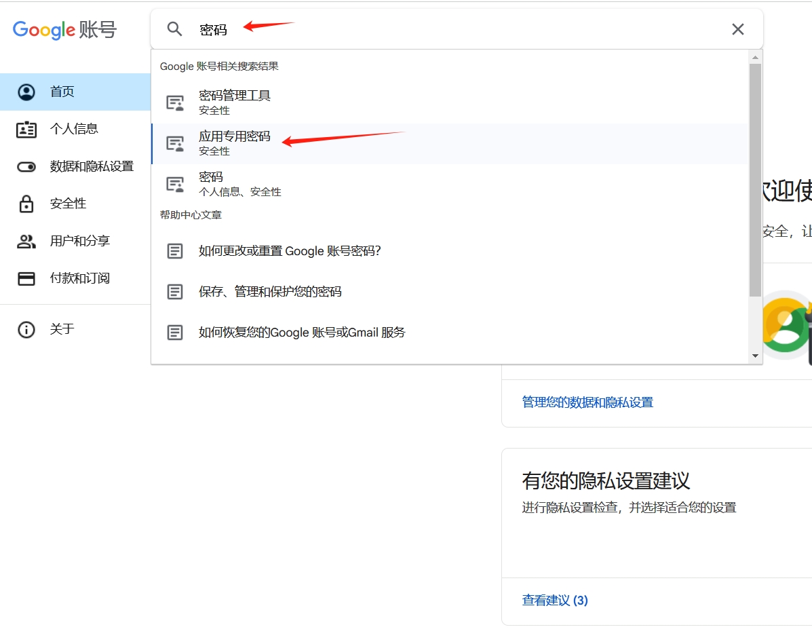Open 数据和隐私设置 in the sidebar
812x644 pixels.
click(75, 166)
